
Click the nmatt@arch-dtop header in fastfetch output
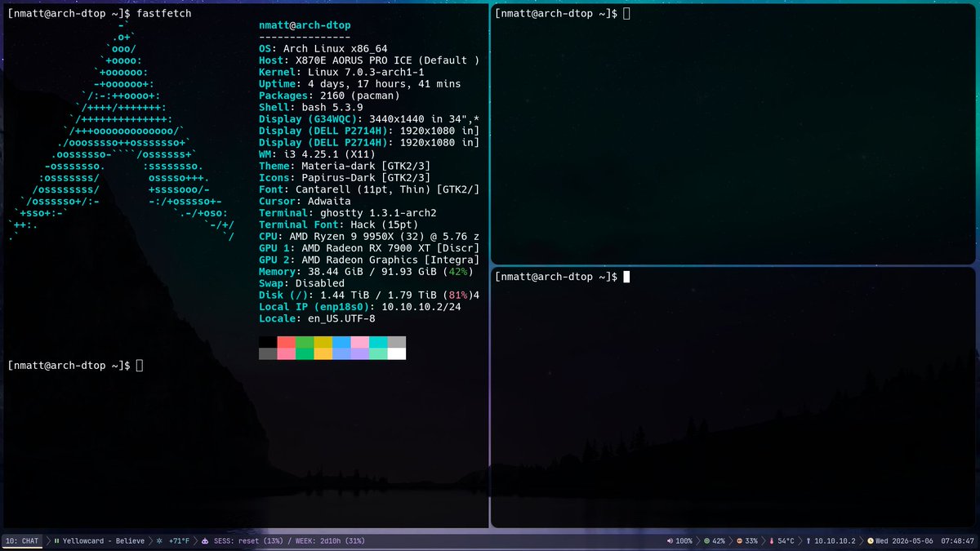pos(305,25)
